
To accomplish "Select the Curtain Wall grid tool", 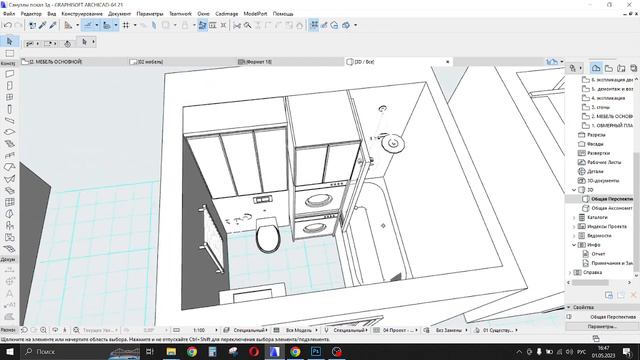I will 9,202.
